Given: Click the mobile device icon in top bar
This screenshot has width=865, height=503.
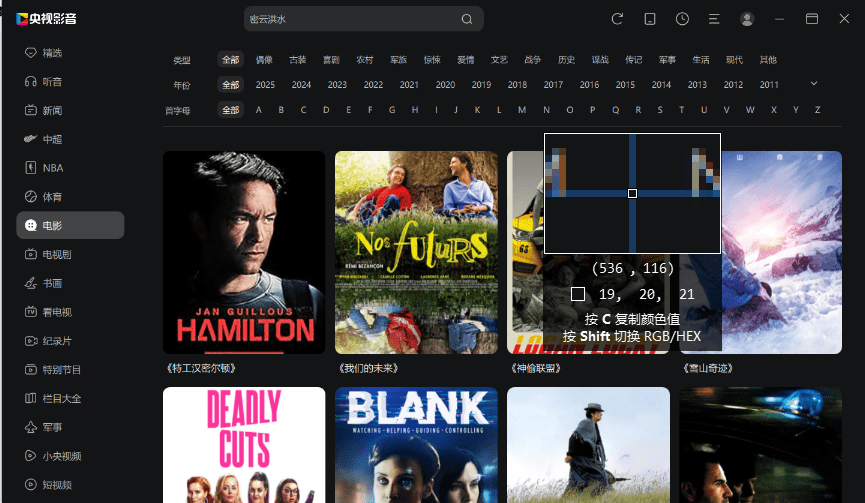Looking at the screenshot, I should [650, 19].
